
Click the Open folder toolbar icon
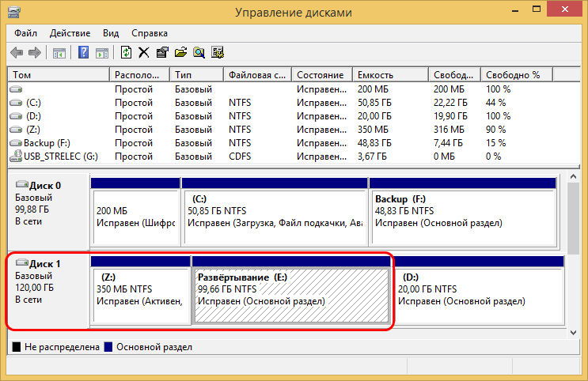point(180,53)
